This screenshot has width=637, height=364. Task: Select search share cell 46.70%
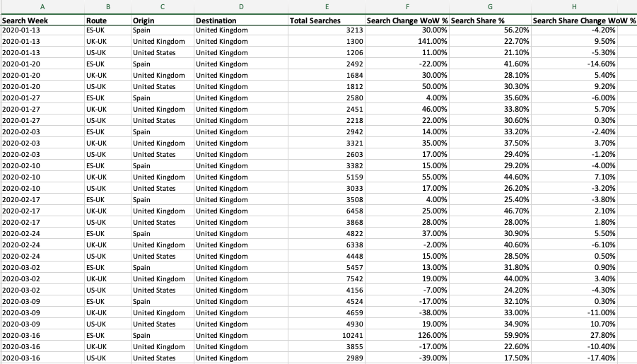coord(490,211)
